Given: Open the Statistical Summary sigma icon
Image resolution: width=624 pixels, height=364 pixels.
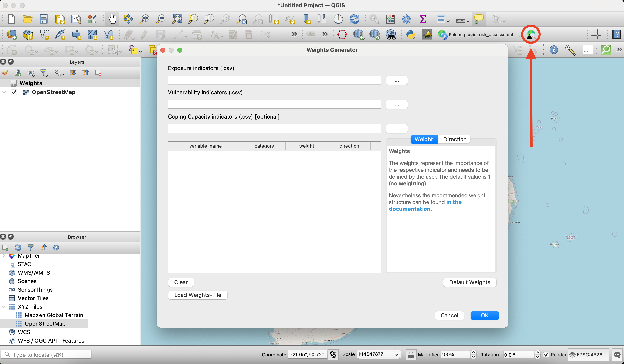Looking at the screenshot, I should click(423, 19).
